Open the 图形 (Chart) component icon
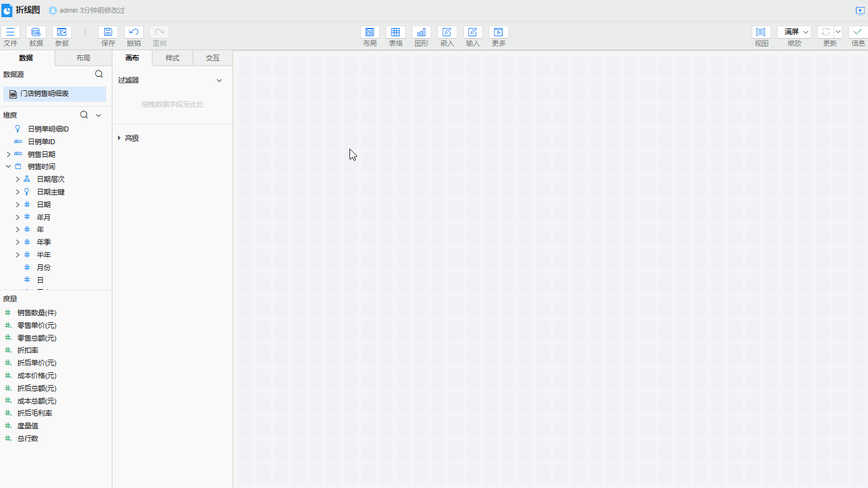 click(x=421, y=32)
